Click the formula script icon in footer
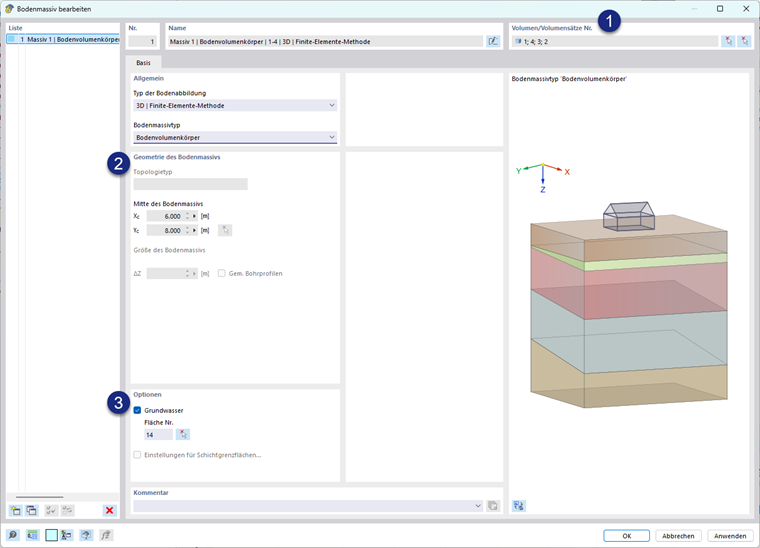760x548 pixels. pos(106,535)
